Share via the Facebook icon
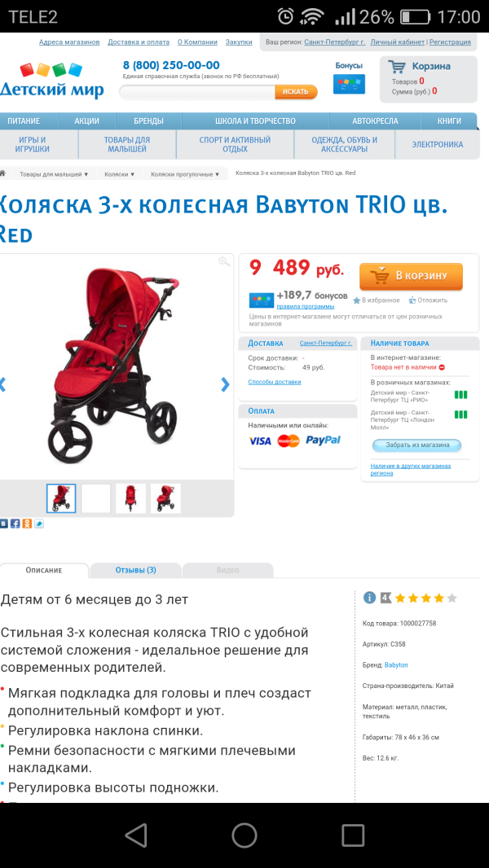 point(15,523)
